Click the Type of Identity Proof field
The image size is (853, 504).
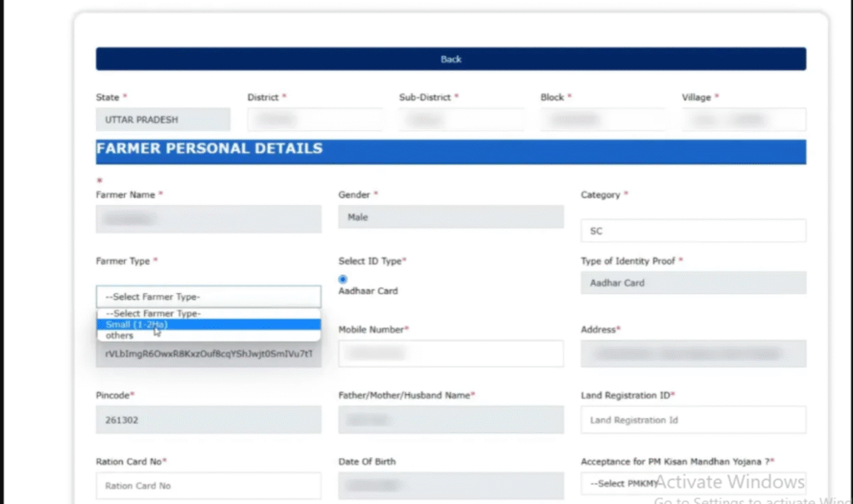click(693, 283)
